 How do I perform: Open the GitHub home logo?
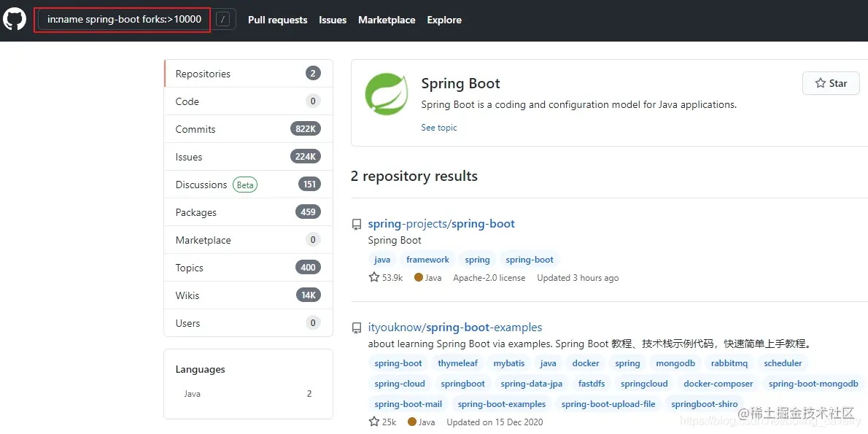click(15, 20)
